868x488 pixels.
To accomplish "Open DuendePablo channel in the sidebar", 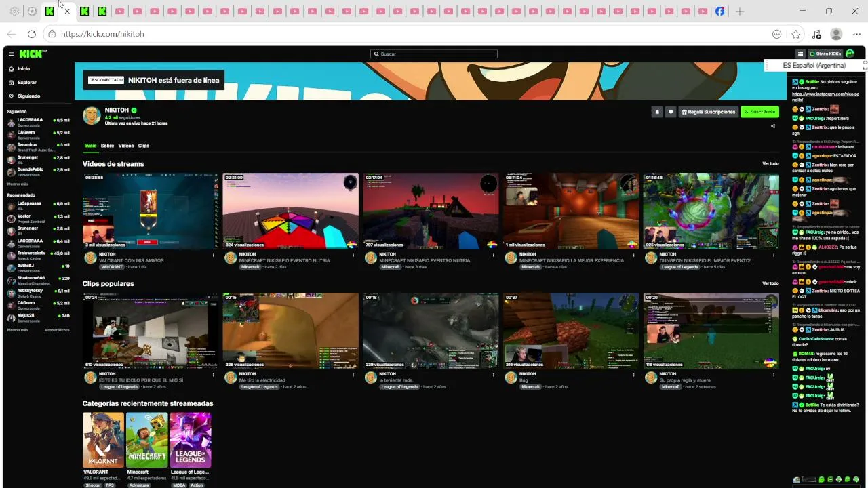I will click(x=38, y=171).
